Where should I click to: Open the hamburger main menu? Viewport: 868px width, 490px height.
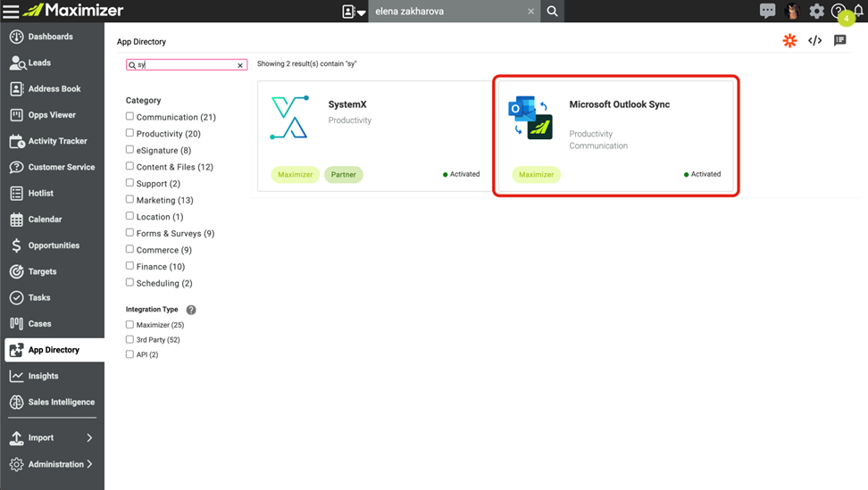point(11,11)
